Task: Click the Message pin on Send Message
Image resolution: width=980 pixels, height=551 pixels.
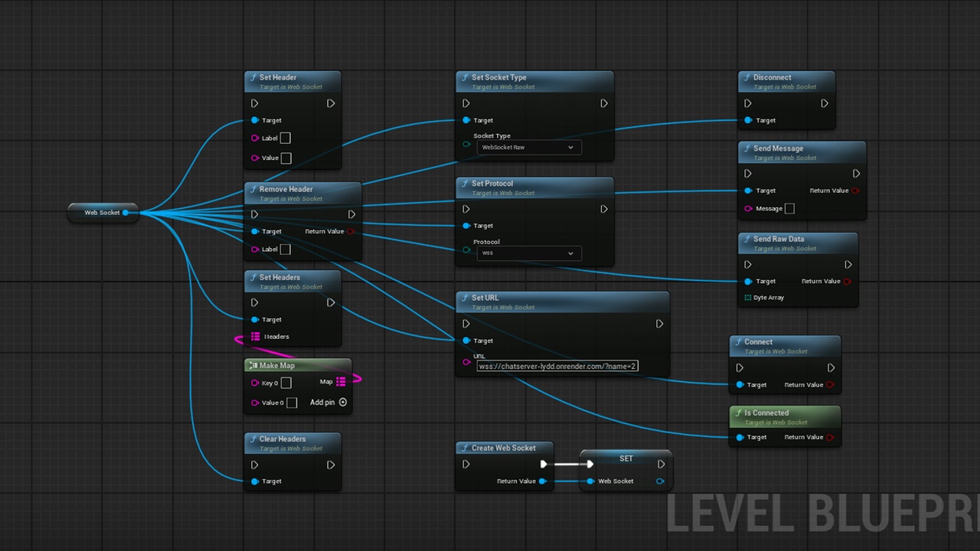Action: [748, 208]
